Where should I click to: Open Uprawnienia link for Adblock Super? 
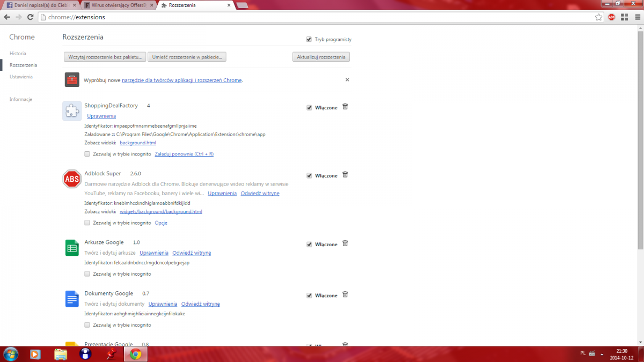click(x=222, y=193)
